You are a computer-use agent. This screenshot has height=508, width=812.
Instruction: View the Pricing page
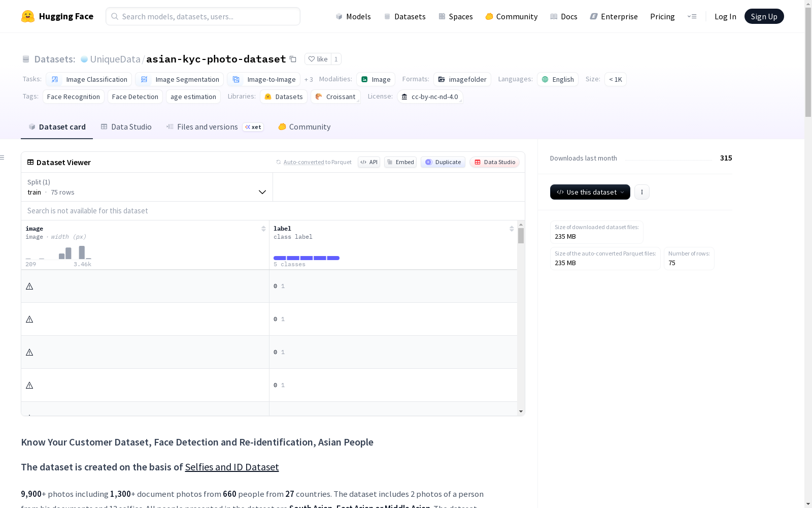pyautogui.click(x=662, y=16)
